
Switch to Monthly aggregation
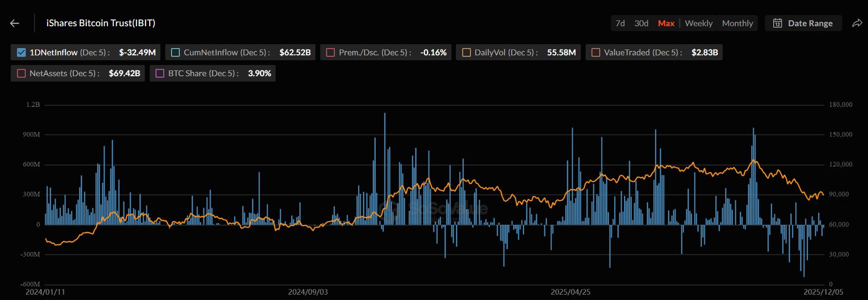pyautogui.click(x=737, y=23)
